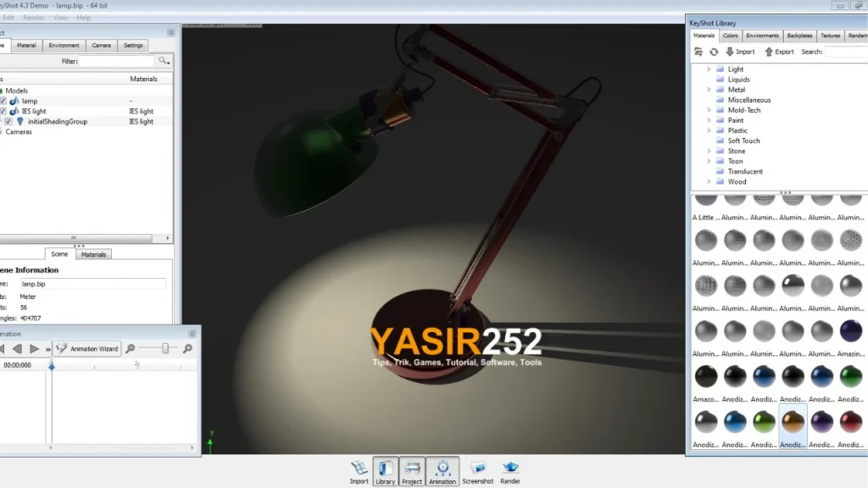Open library Backplates tab
Screen dimensions: 868x488
click(x=799, y=36)
